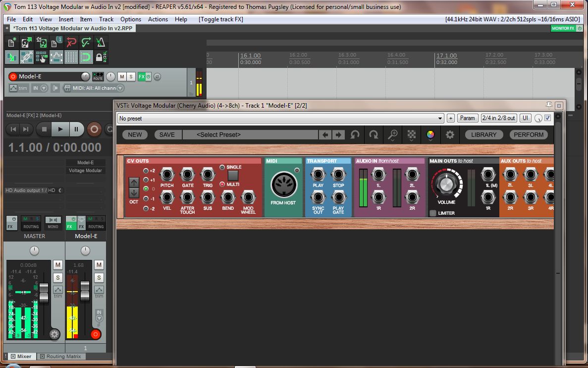Click the Main Outs VOLUME knob

(446, 184)
